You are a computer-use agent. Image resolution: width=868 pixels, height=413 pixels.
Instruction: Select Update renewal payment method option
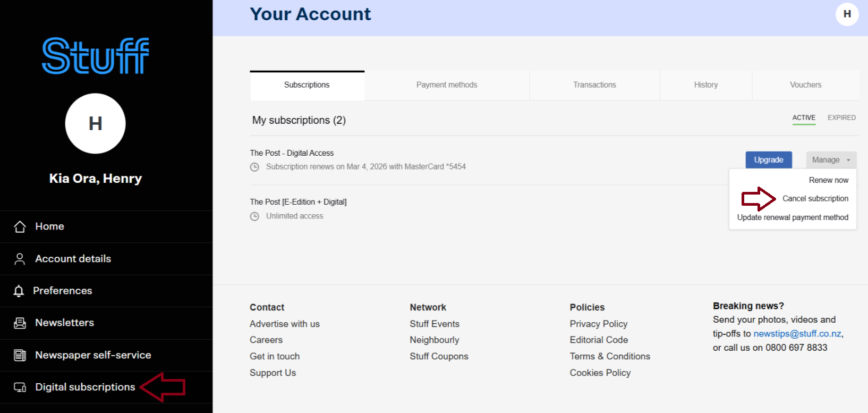coord(793,217)
